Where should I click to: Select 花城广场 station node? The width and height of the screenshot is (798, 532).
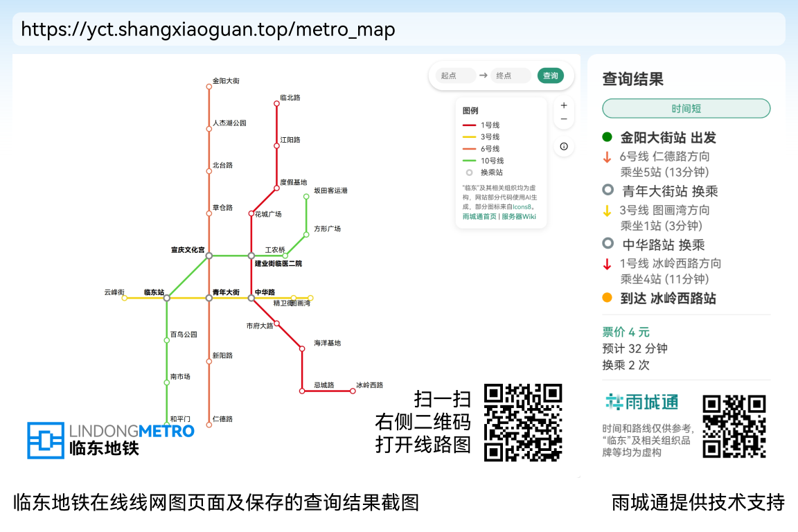[x=251, y=213]
